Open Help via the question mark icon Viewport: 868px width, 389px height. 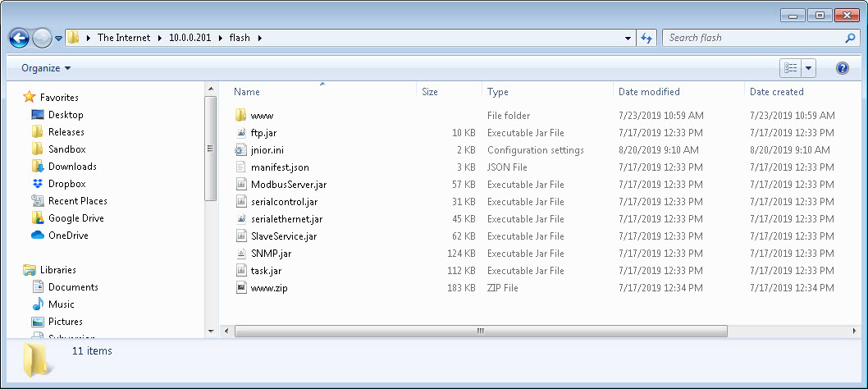(842, 68)
